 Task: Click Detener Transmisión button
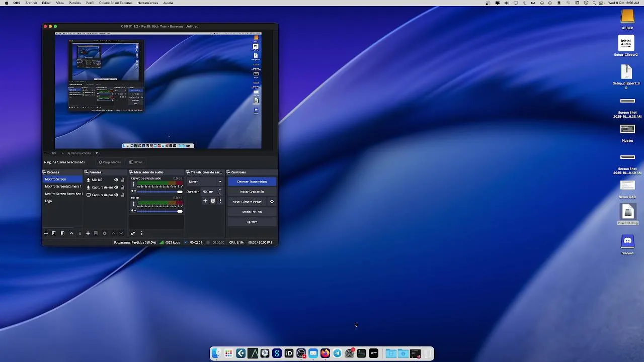(x=252, y=182)
